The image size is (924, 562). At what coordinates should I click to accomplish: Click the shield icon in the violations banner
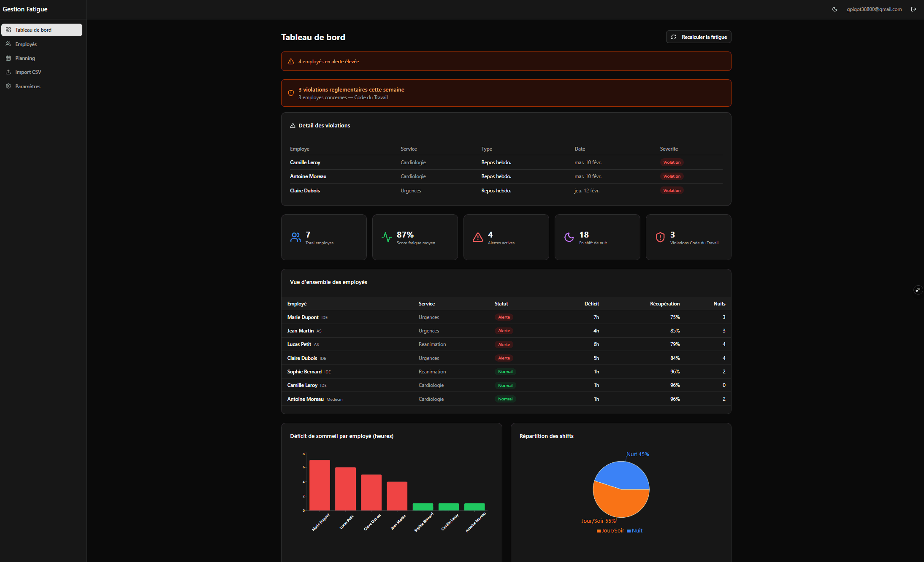(x=290, y=93)
